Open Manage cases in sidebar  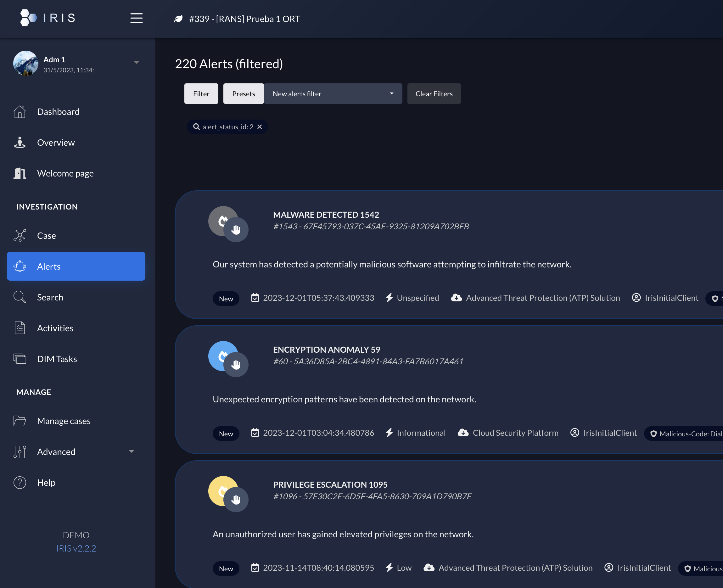click(64, 421)
